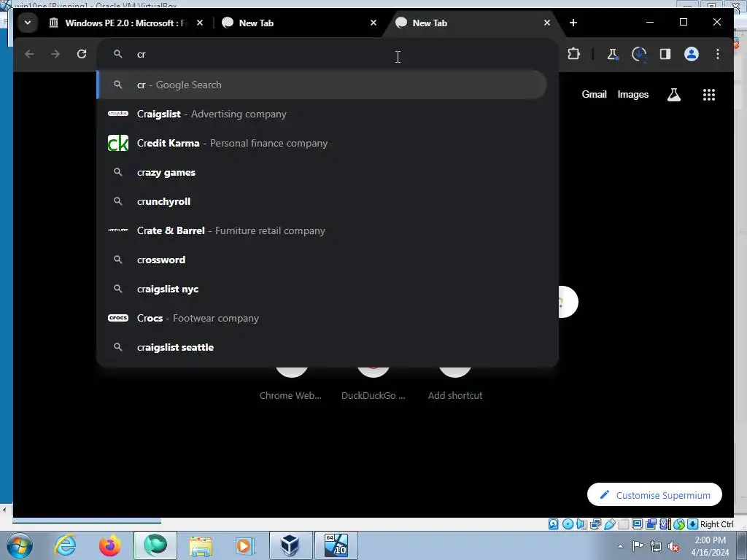Choose Crocs footwear company suggestion

[x=322, y=318]
